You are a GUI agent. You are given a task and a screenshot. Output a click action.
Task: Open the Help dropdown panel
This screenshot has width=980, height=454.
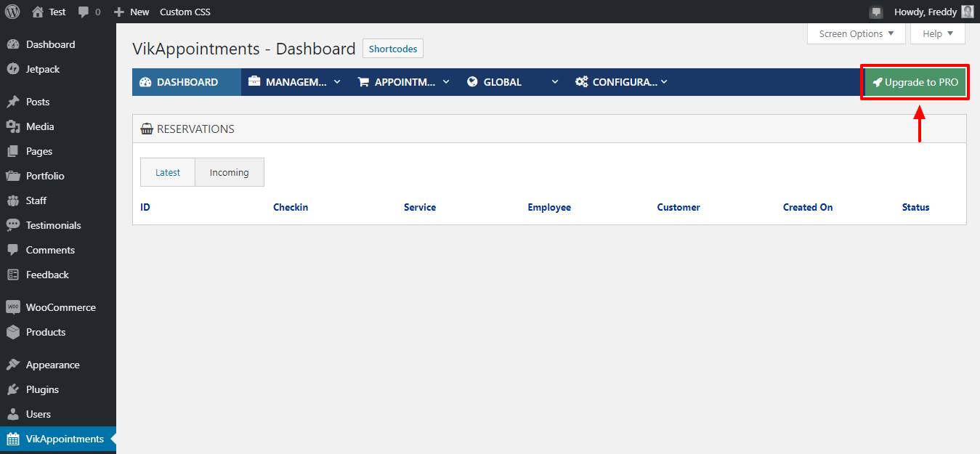click(938, 33)
